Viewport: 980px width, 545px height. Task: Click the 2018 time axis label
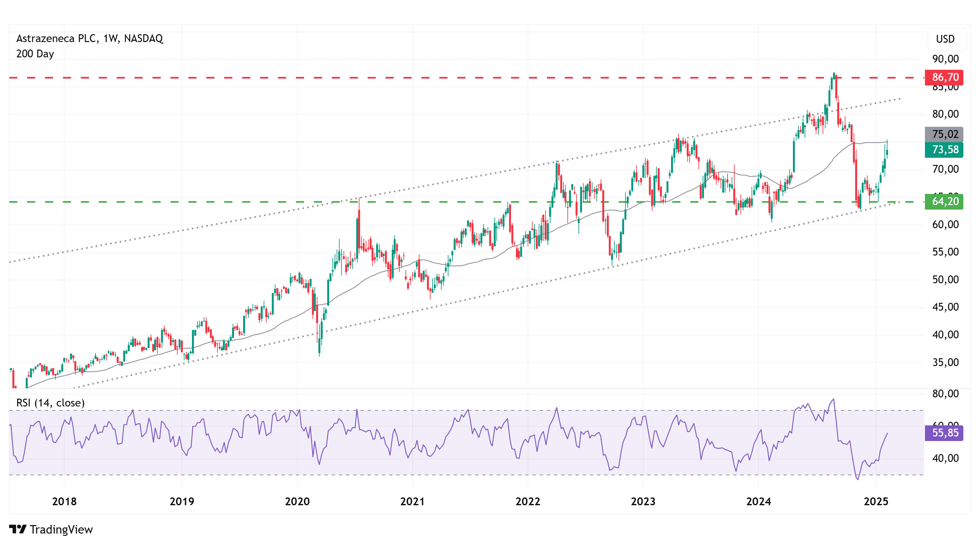coord(64,502)
